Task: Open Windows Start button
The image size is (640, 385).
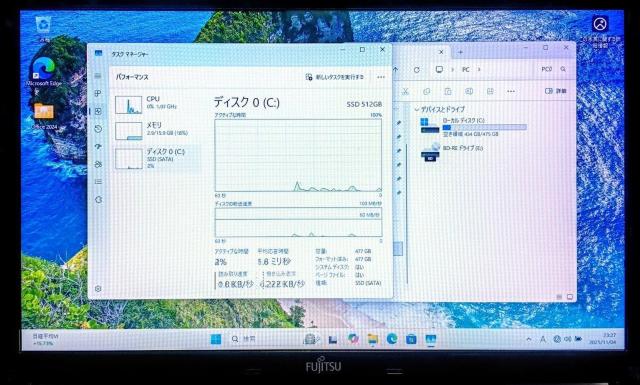Action: pos(216,339)
